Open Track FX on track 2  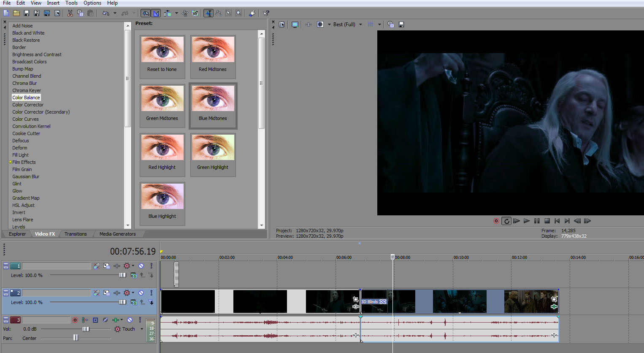(x=117, y=293)
